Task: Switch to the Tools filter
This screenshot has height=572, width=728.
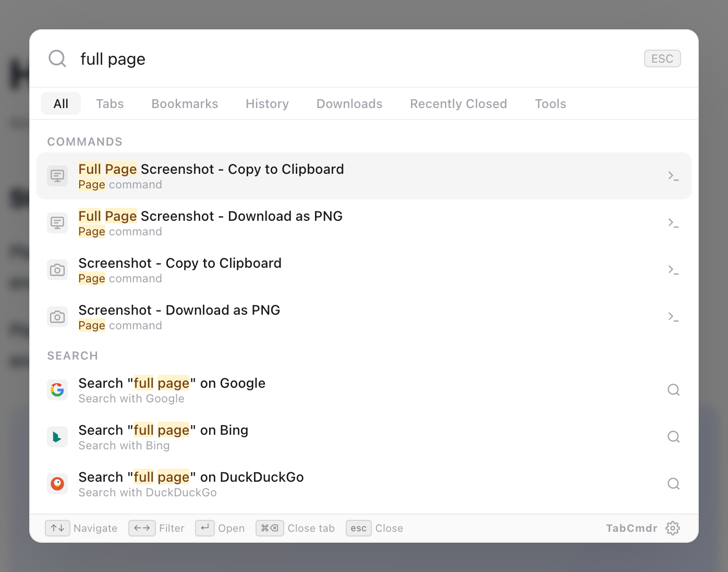Action: point(551,103)
